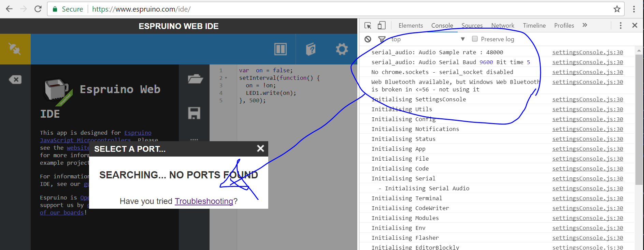This screenshot has height=250, width=644.
Task: Click line number 5 in the gutter
Action: pos(221,100)
